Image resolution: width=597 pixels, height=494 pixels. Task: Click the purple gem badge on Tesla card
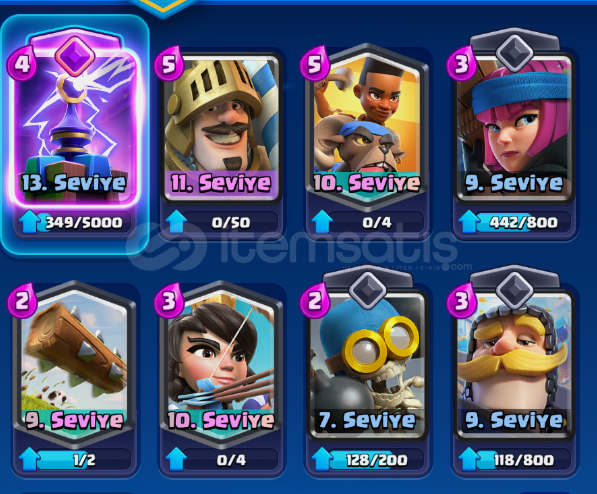tap(75, 56)
